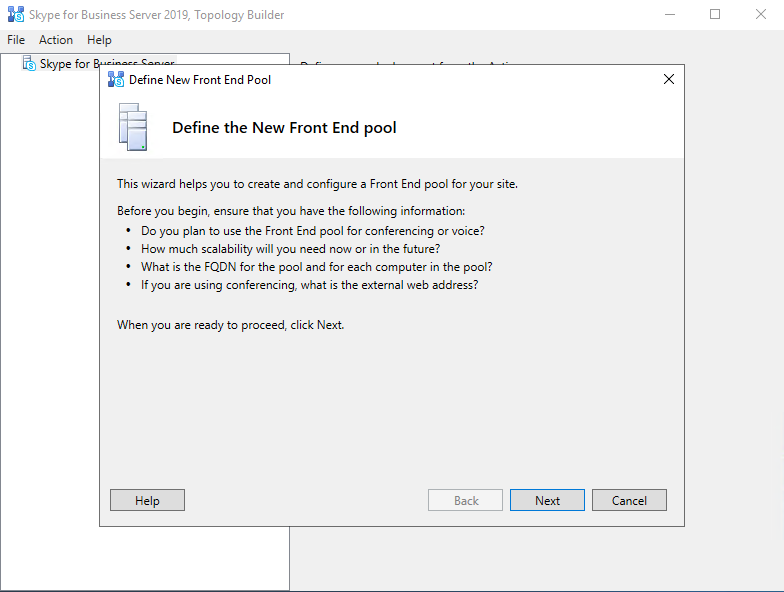Maximize the Topology Builder window
This screenshot has width=784, height=592.
pyautogui.click(x=715, y=15)
